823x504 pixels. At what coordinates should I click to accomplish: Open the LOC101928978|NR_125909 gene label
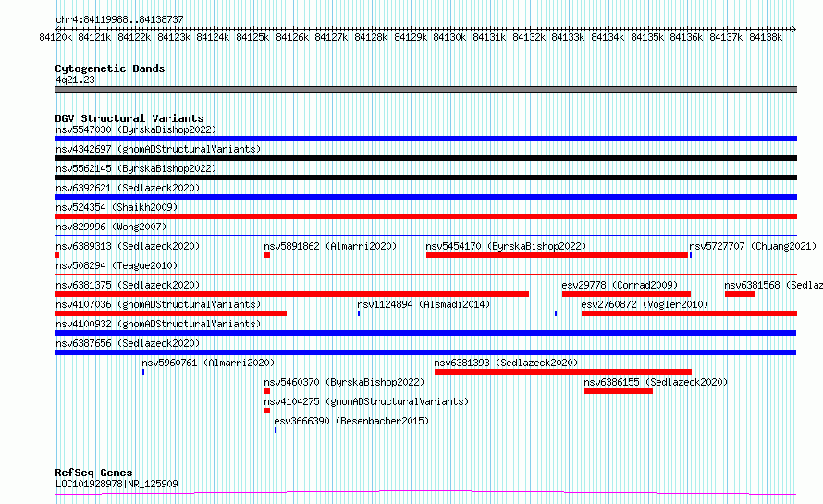pyautogui.click(x=117, y=484)
